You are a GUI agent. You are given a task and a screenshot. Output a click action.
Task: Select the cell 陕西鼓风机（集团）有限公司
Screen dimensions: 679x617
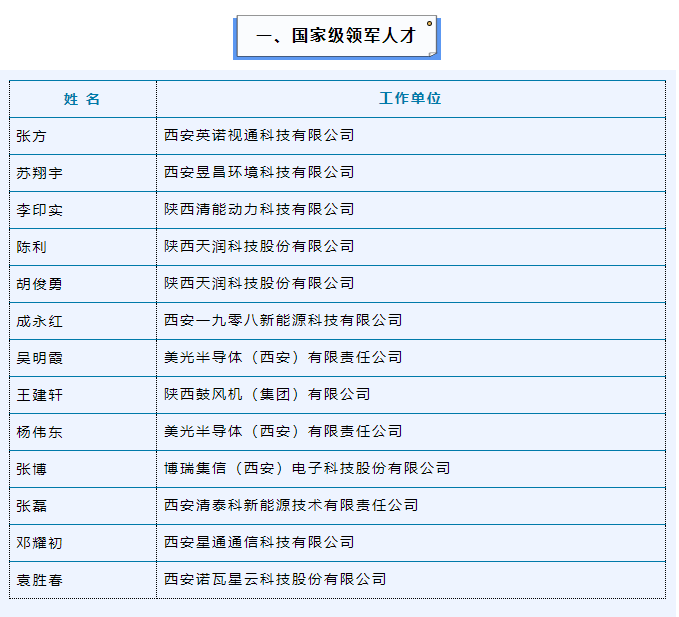click(267, 394)
